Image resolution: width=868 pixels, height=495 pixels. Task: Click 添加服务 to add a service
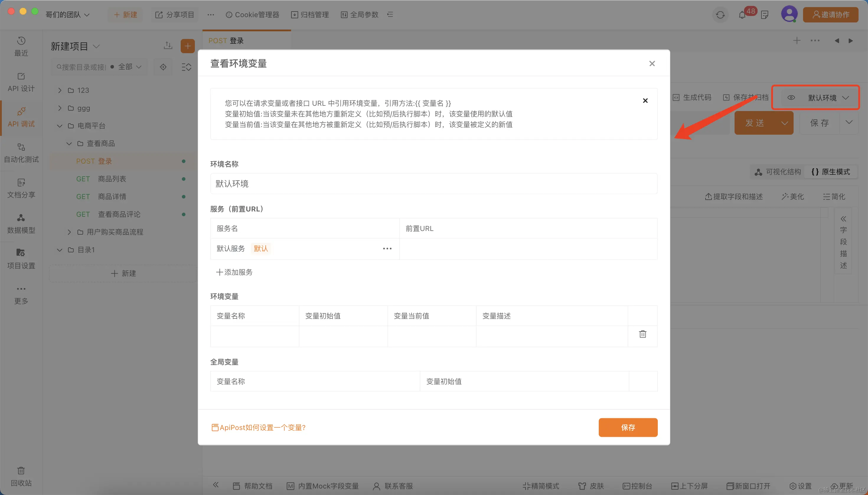coord(234,272)
